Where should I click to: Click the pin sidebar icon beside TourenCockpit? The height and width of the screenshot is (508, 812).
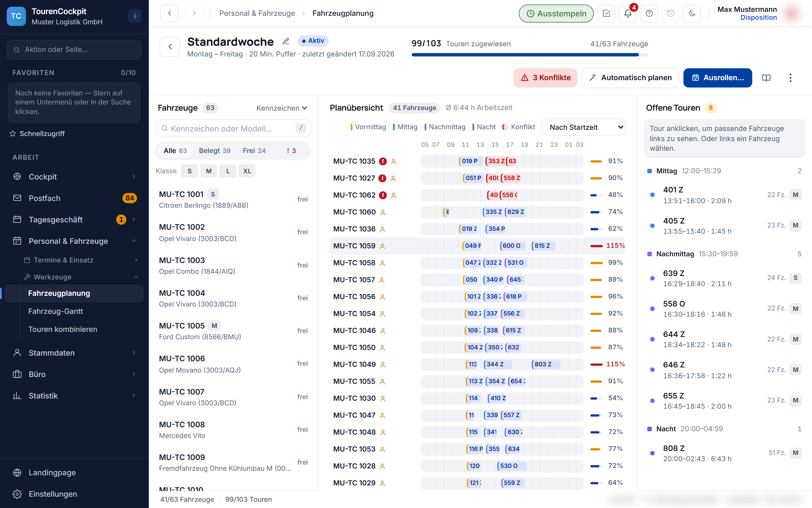point(135,16)
